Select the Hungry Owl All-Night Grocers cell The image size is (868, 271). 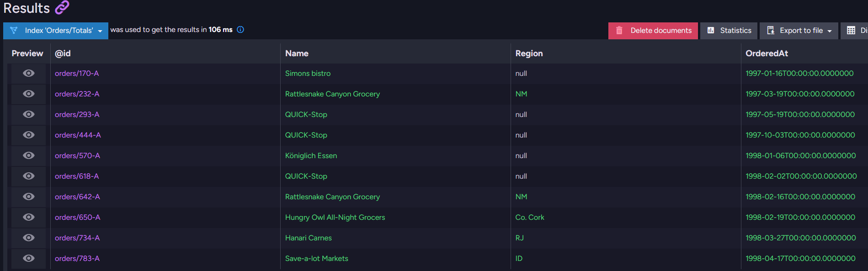point(335,218)
